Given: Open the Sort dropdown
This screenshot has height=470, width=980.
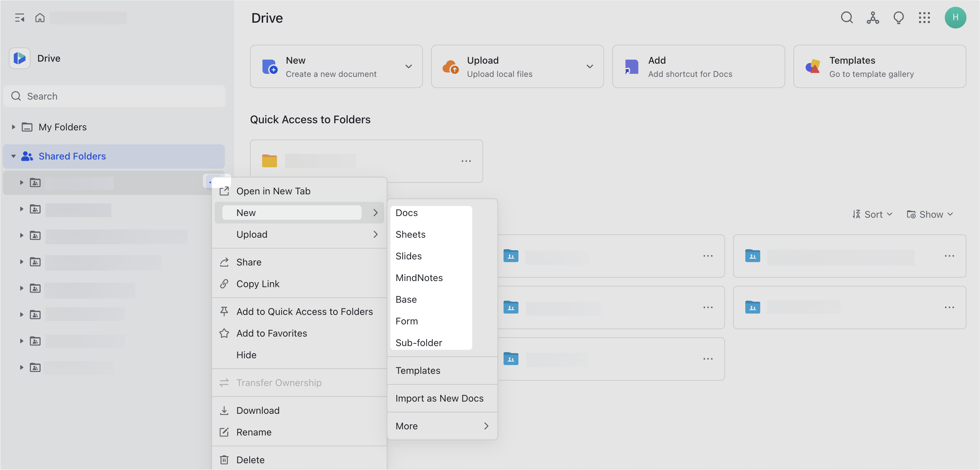Looking at the screenshot, I should 872,215.
